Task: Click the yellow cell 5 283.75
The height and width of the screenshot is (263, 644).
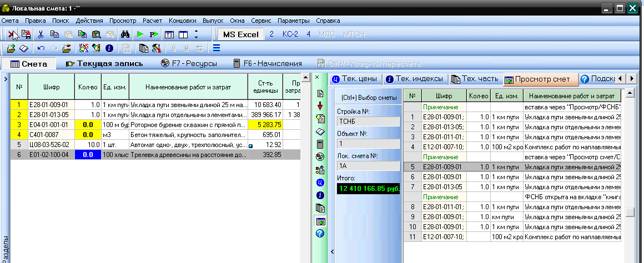Action: [265, 124]
